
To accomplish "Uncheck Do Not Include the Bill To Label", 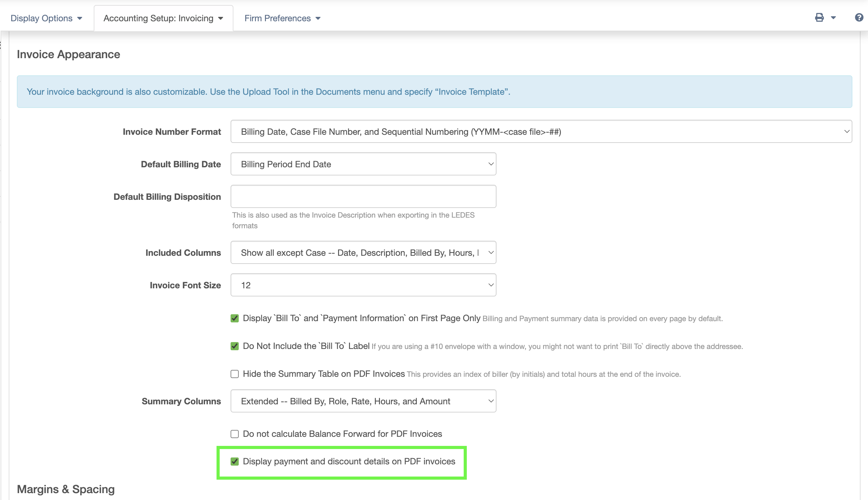I will pyautogui.click(x=235, y=346).
